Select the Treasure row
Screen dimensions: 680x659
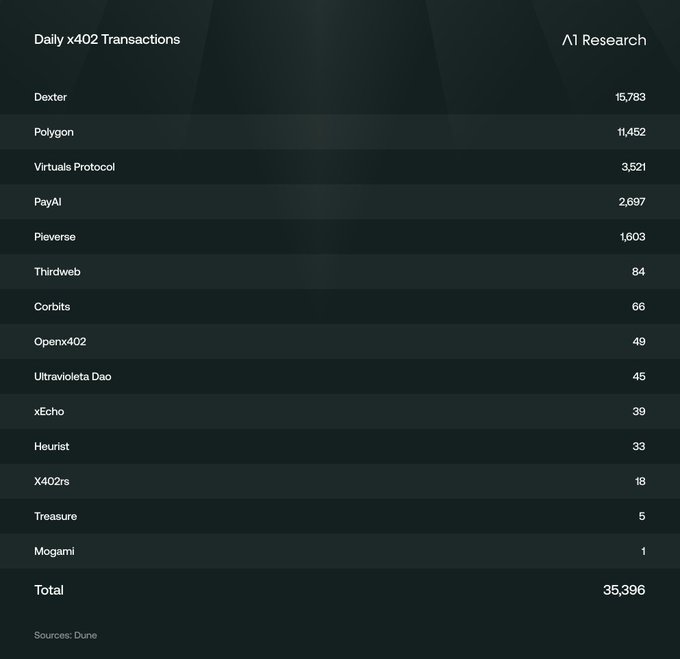click(x=55, y=517)
